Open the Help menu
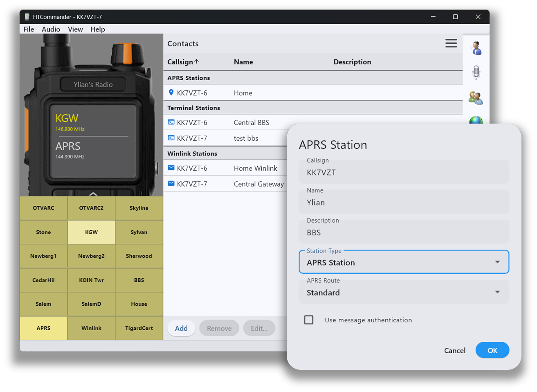 [x=97, y=29]
